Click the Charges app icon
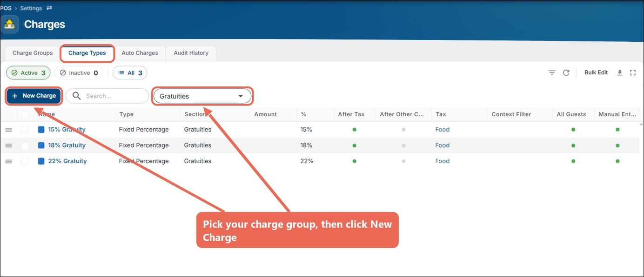Image resolution: width=644 pixels, height=277 pixels. tap(10, 24)
